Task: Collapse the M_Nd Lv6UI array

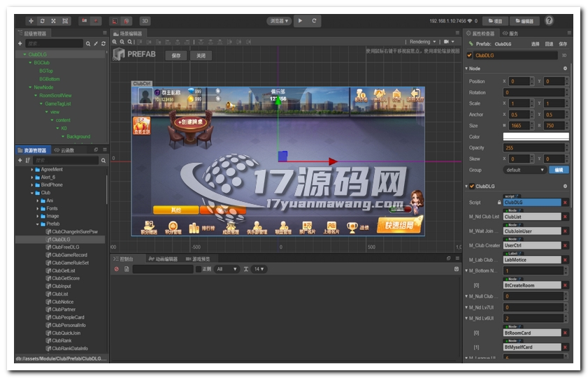Action: (x=466, y=319)
